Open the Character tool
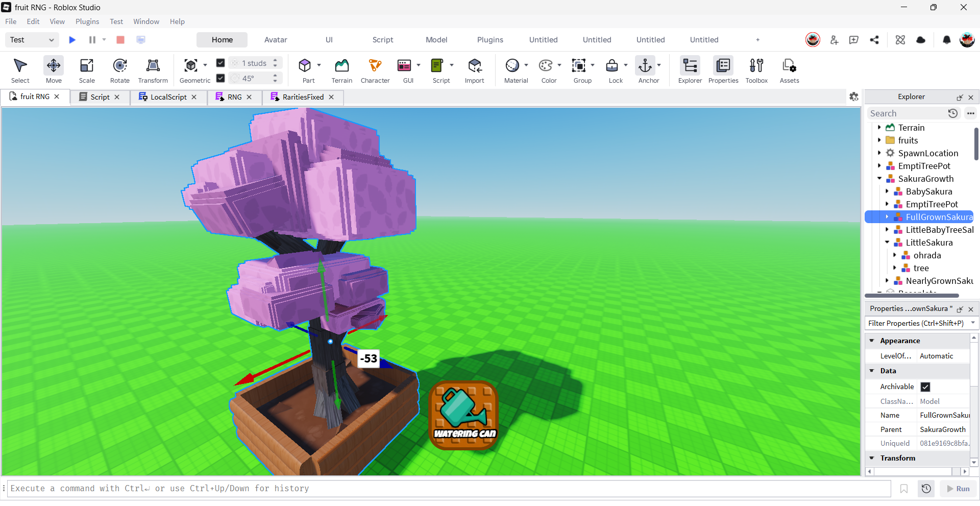980x506 pixels. click(x=375, y=70)
